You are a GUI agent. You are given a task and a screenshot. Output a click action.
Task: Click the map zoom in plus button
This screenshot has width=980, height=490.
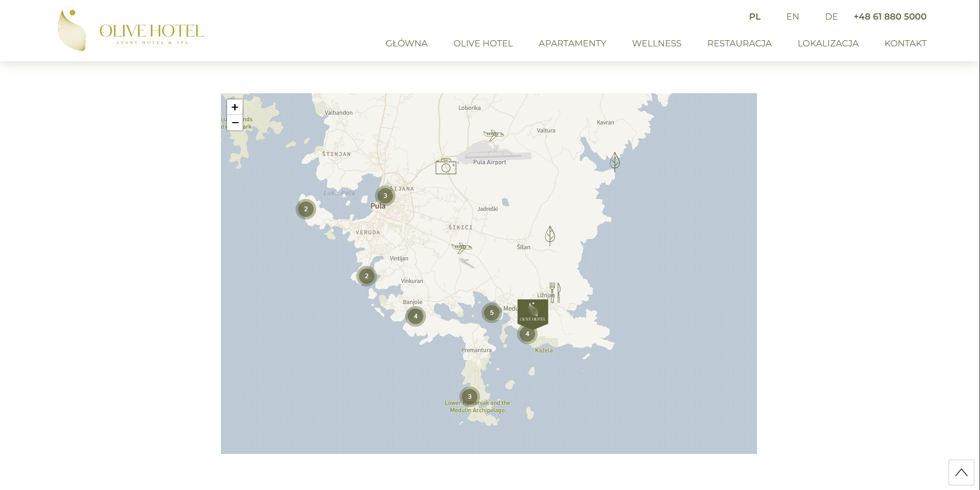235,107
